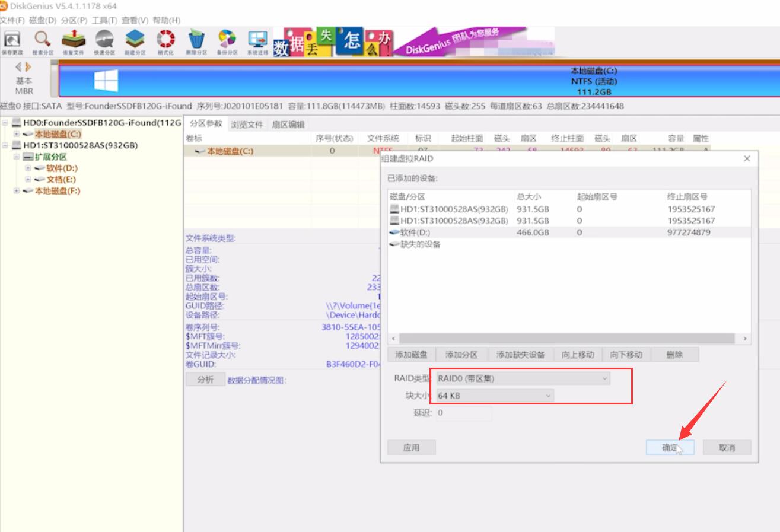Viewport: 780px width, 532px height.
Task: Close the 组建虚拟RAID dialog with X
Action: pyautogui.click(x=747, y=158)
